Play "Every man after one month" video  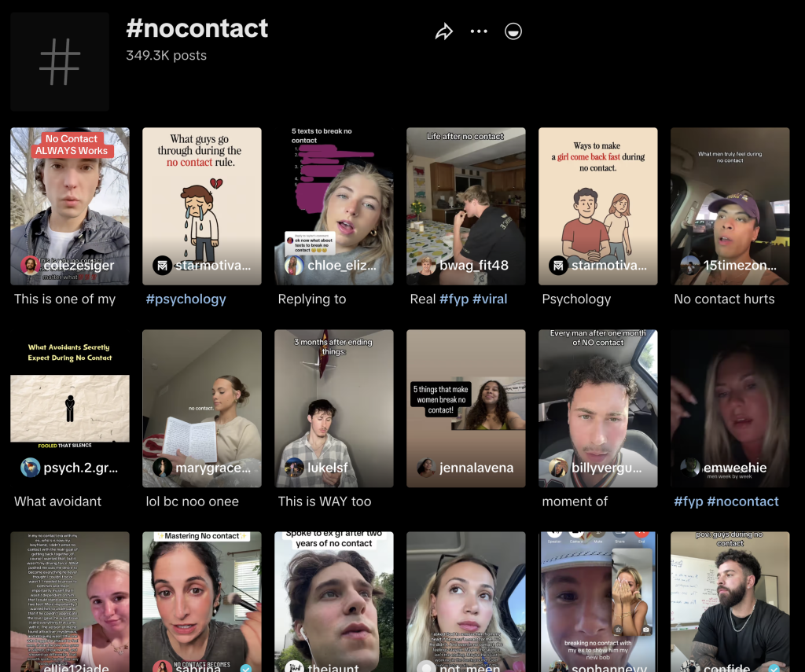[597, 393]
